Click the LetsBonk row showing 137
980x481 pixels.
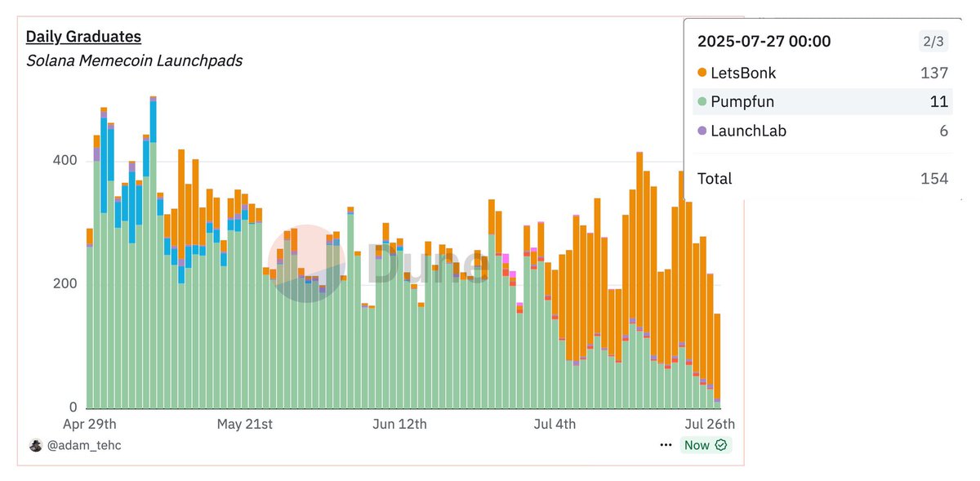click(x=822, y=73)
